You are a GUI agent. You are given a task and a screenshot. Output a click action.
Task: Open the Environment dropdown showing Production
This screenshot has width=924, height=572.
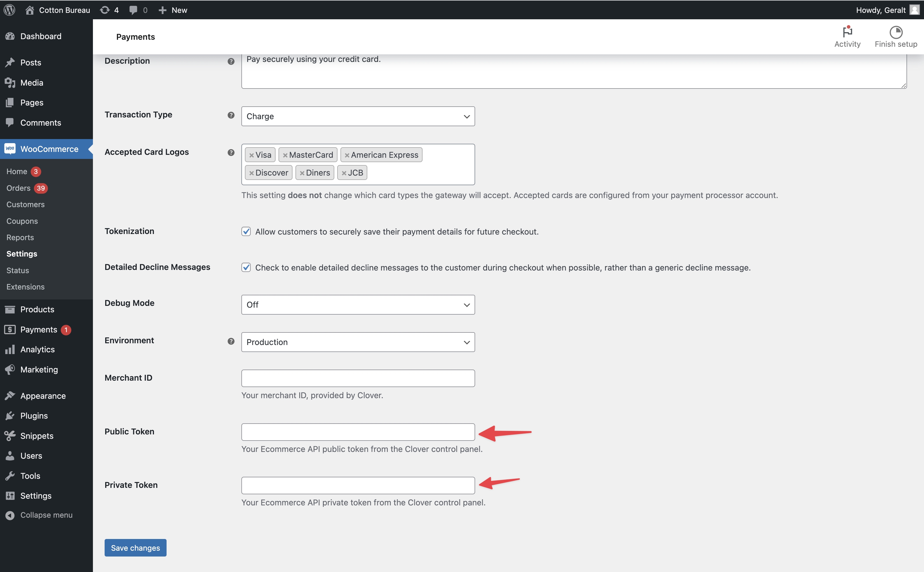click(x=358, y=342)
